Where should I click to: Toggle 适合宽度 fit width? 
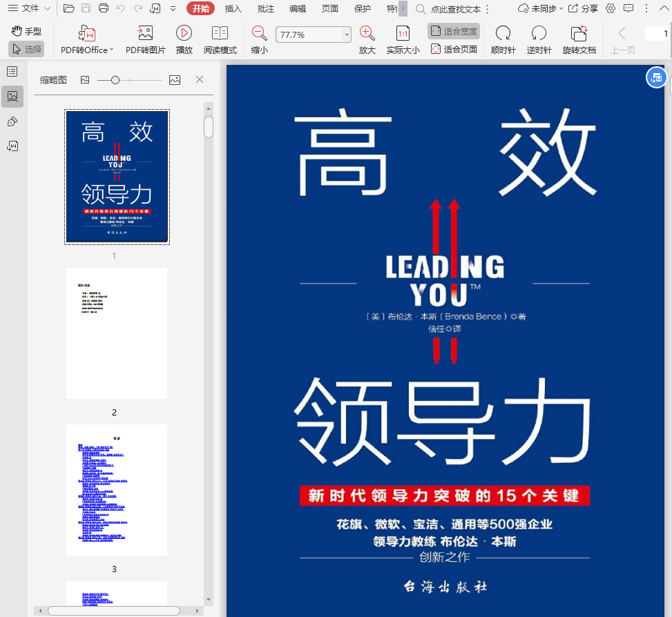coord(454,31)
